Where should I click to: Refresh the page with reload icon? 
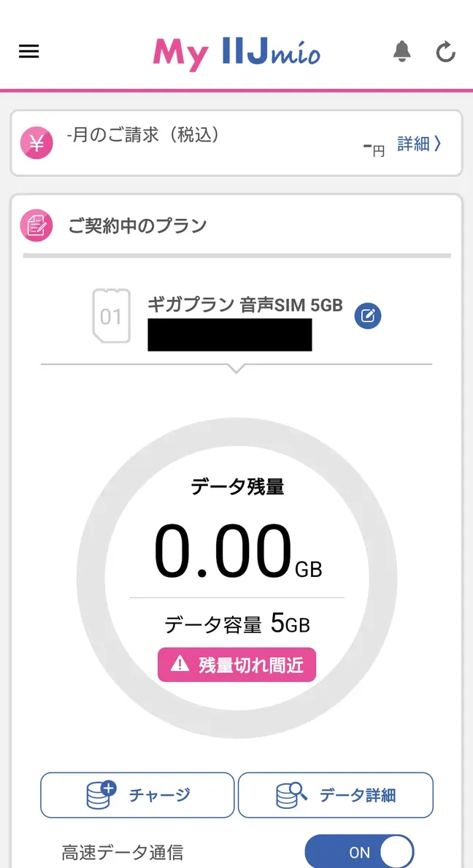pos(445,52)
